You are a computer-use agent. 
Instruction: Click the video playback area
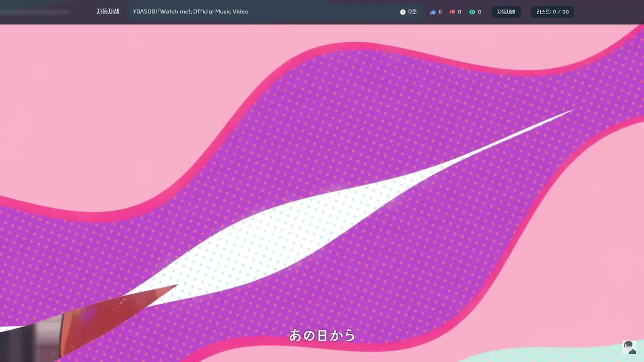pyautogui.click(x=322, y=193)
